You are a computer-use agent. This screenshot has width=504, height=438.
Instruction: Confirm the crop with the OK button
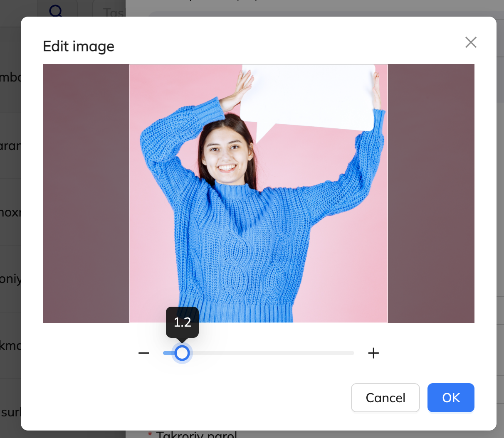click(x=451, y=398)
